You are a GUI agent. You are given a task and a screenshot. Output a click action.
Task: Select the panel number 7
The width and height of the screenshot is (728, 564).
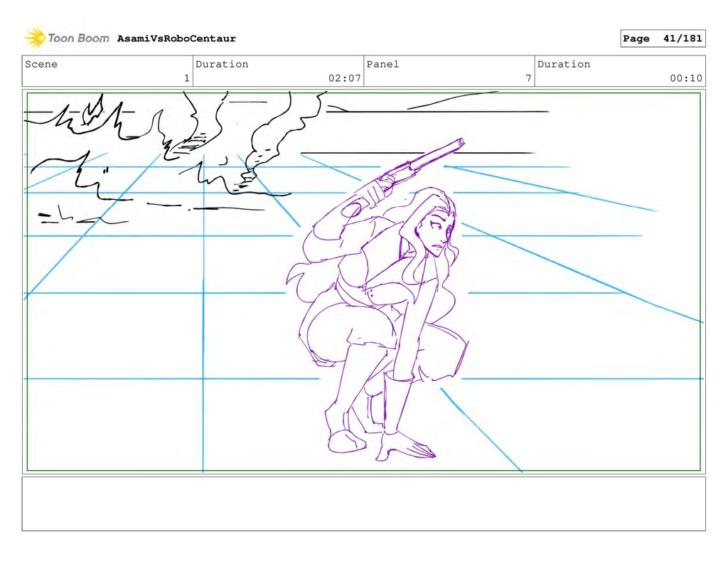point(528,78)
